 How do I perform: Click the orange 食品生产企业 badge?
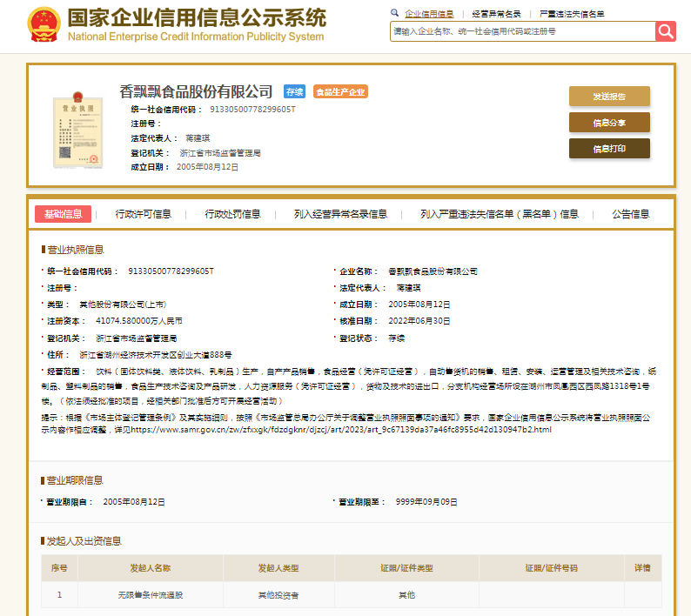coord(340,91)
